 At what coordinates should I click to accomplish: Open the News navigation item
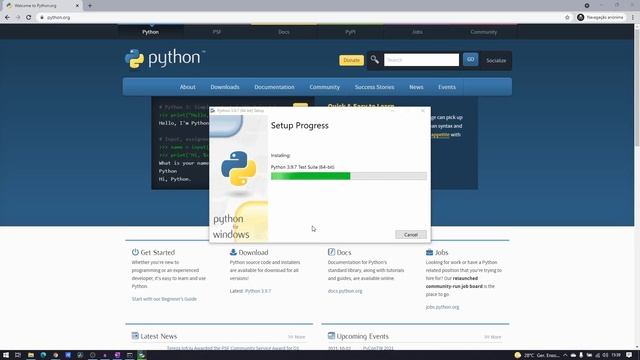tap(416, 87)
